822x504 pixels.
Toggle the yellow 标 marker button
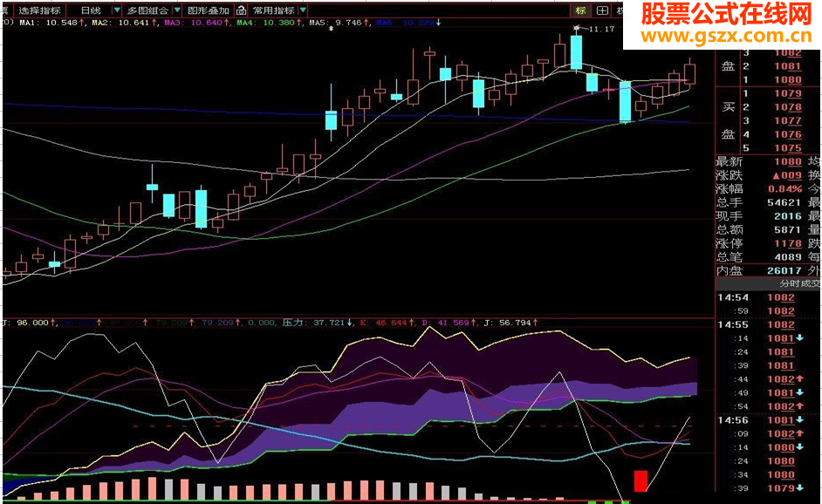(580, 10)
